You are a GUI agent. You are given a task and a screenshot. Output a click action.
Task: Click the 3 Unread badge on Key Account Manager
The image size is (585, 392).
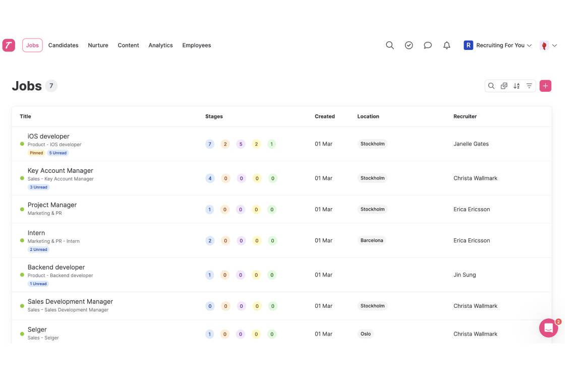(38, 187)
